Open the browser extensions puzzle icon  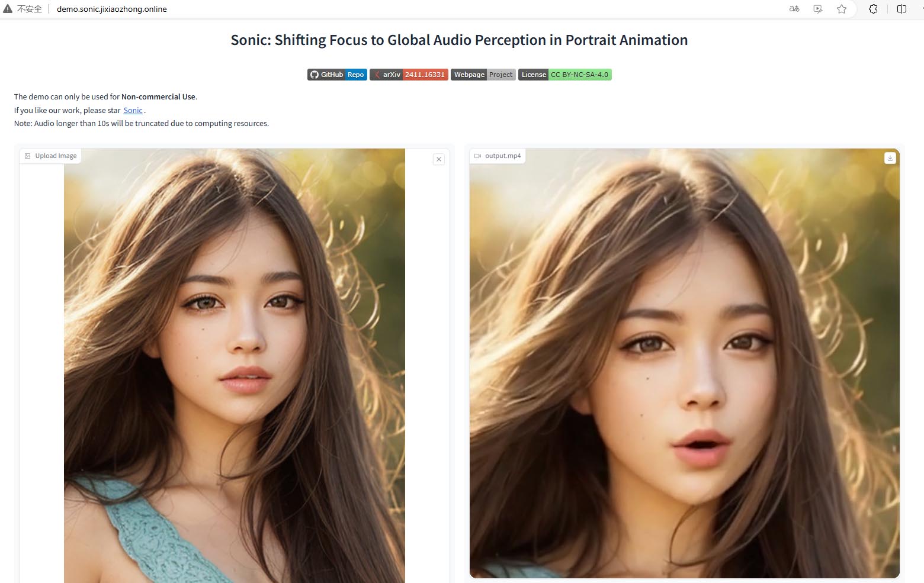tap(873, 9)
